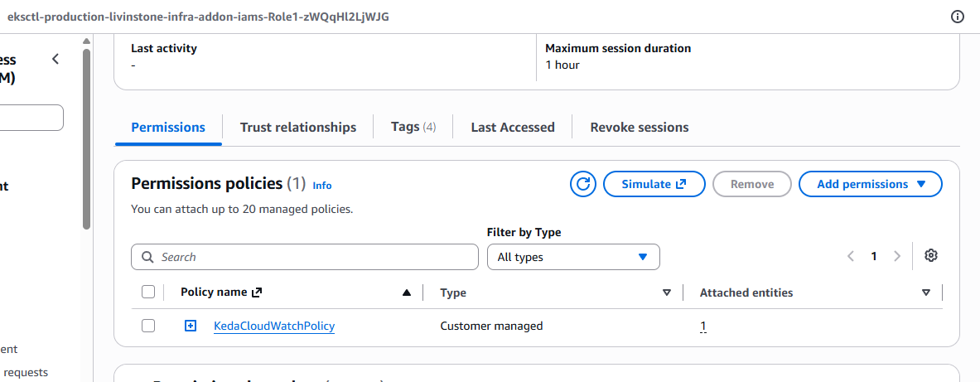Click the Policy name column header
980x382 pixels.
click(x=221, y=293)
